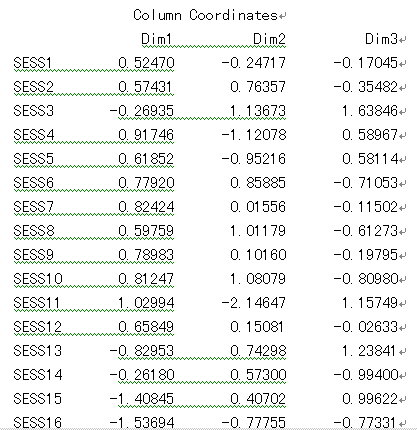Place cursor on value 0.52470
This screenshot has width=417, height=430.
coord(146,63)
